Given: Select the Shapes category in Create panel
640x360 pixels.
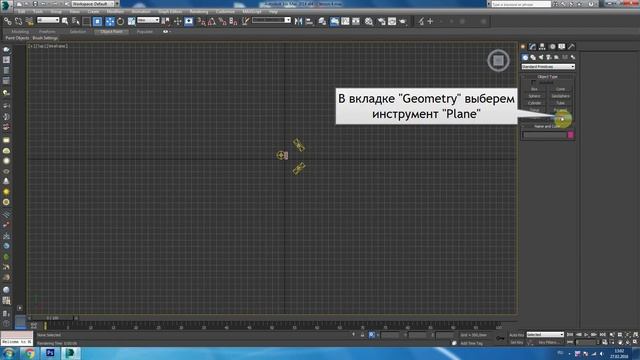Looking at the screenshot, I should pyautogui.click(x=533, y=58).
